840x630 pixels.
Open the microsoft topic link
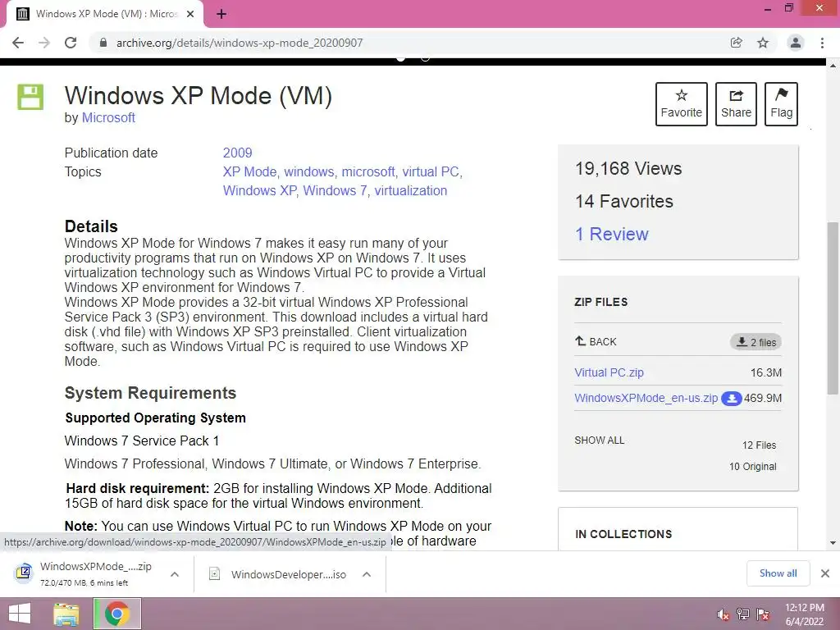(x=368, y=172)
